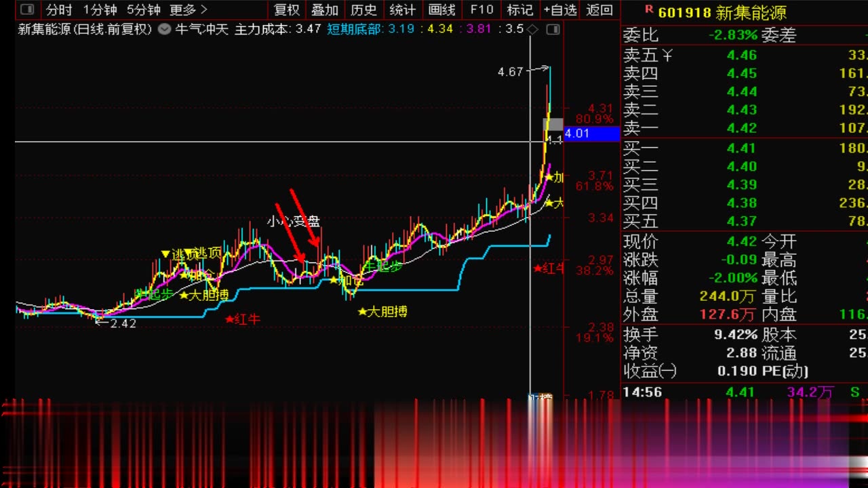This screenshot has width=868, height=488.
Task: Open the chart dropdown arrow after 前复权 label
Action: click(163, 29)
